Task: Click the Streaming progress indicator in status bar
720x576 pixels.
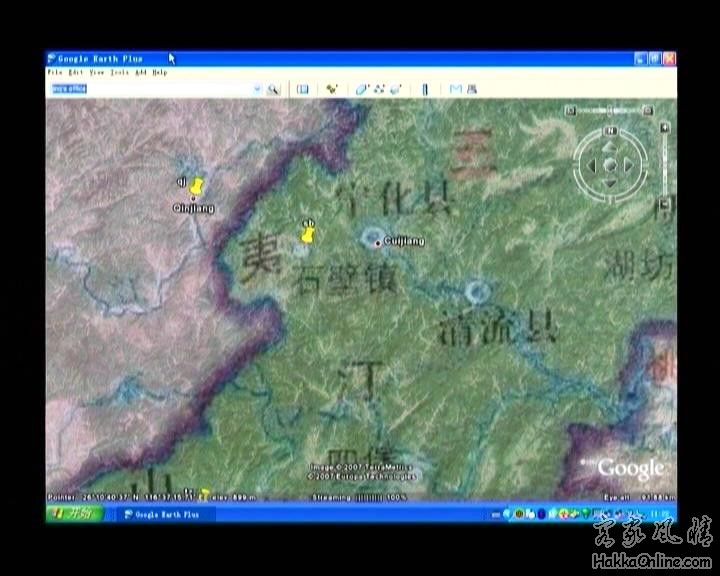Action: (x=360, y=497)
